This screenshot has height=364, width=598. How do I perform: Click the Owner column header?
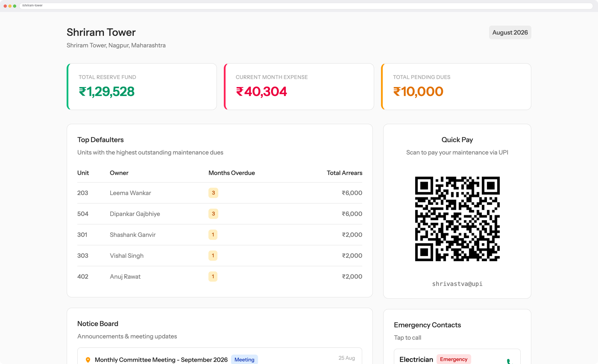(119, 173)
